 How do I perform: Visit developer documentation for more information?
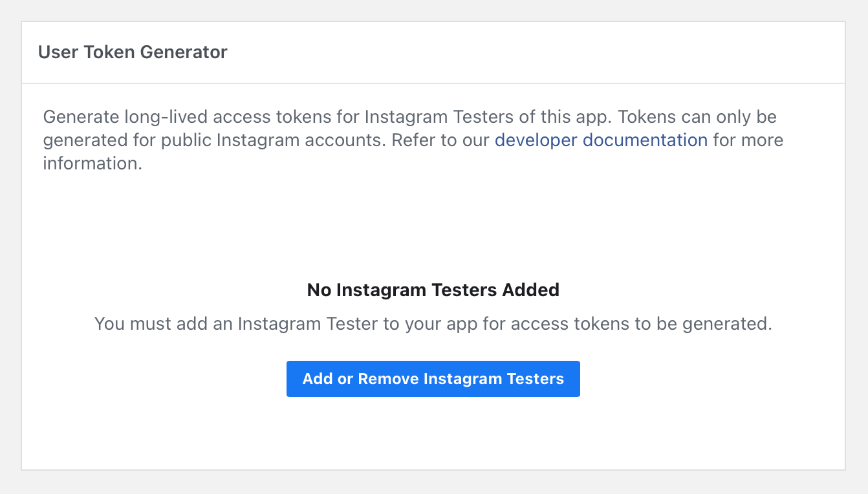click(600, 140)
